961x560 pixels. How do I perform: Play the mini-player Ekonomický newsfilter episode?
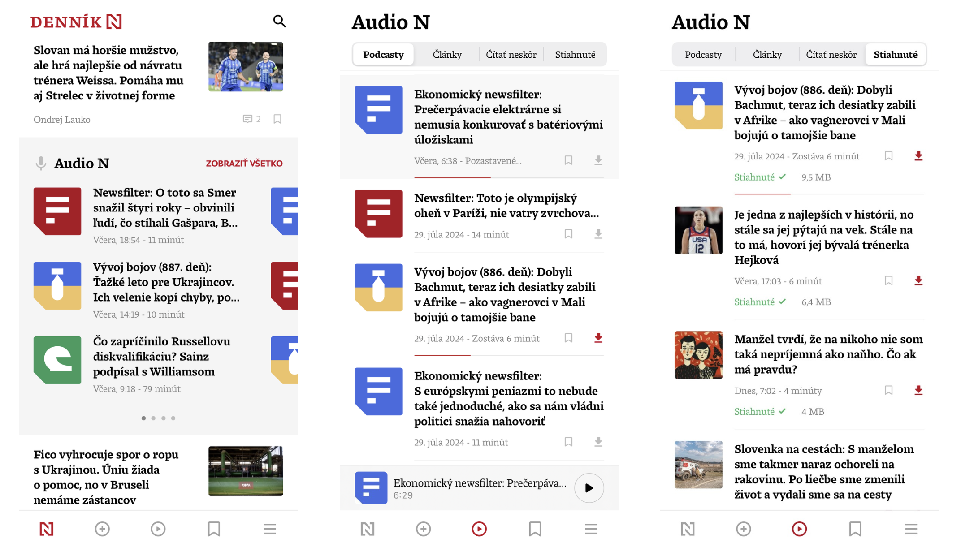coord(589,488)
